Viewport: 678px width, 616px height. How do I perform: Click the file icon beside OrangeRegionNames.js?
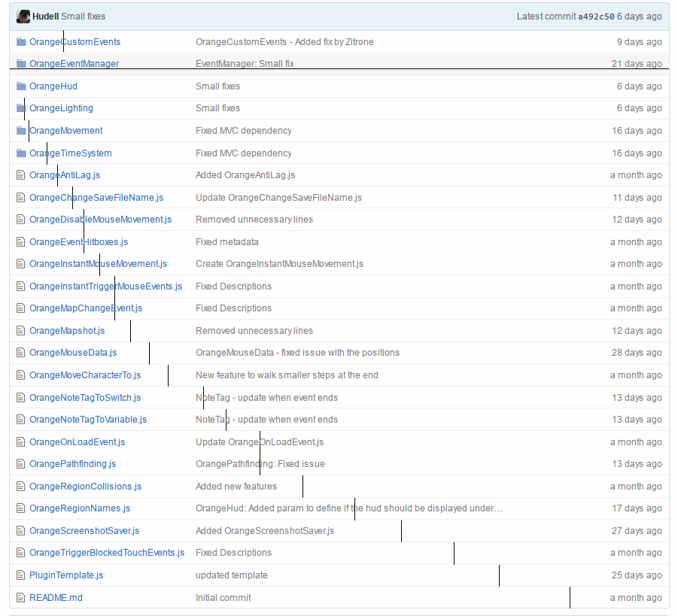20,508
